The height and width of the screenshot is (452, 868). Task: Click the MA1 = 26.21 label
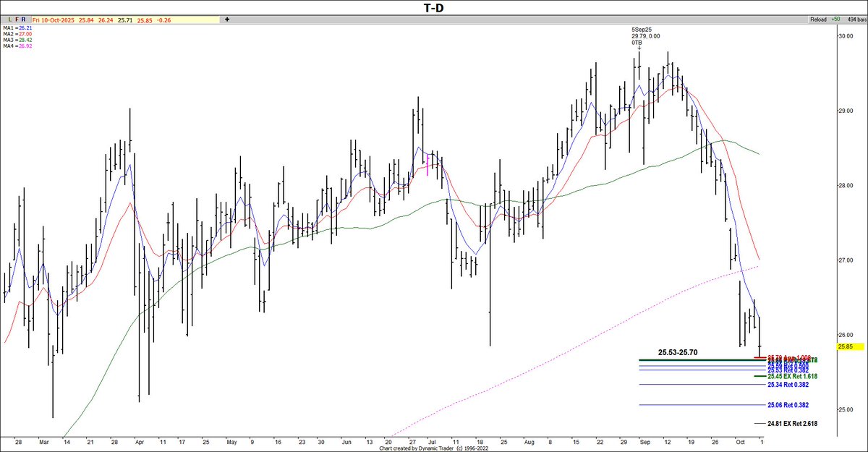pyautogui.click(x=19, y=27)
